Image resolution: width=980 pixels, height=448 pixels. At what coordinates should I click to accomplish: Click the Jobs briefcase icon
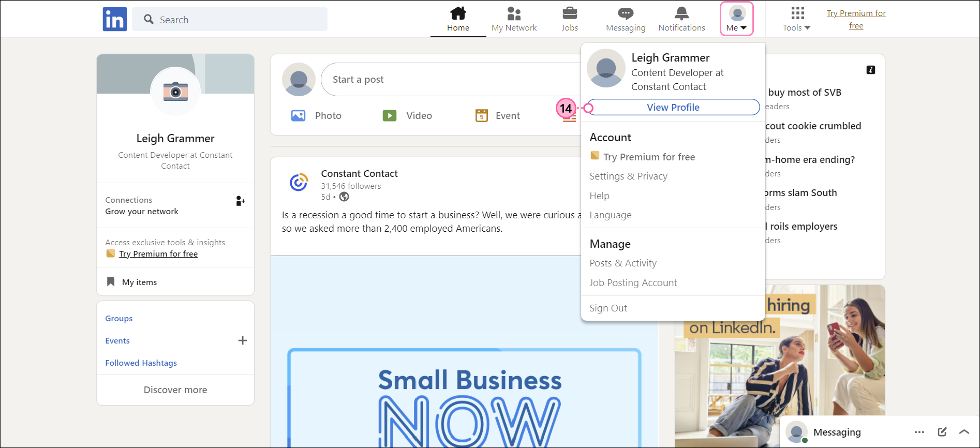point(570,13)
